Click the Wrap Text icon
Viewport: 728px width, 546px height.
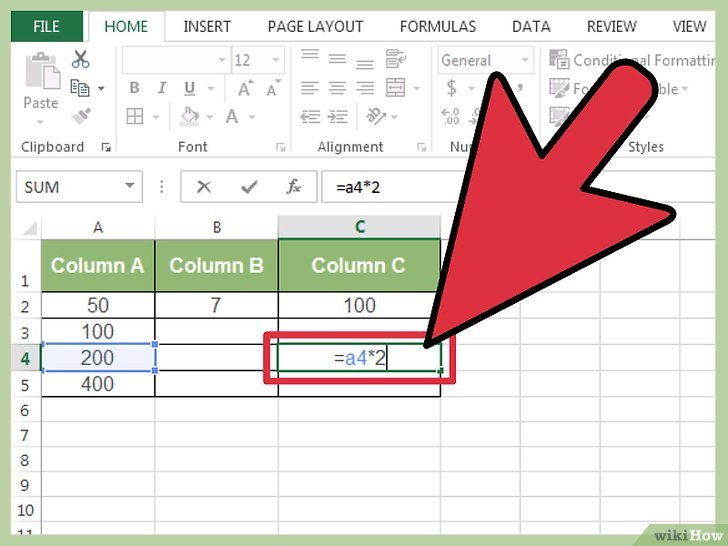click(396, 59)
